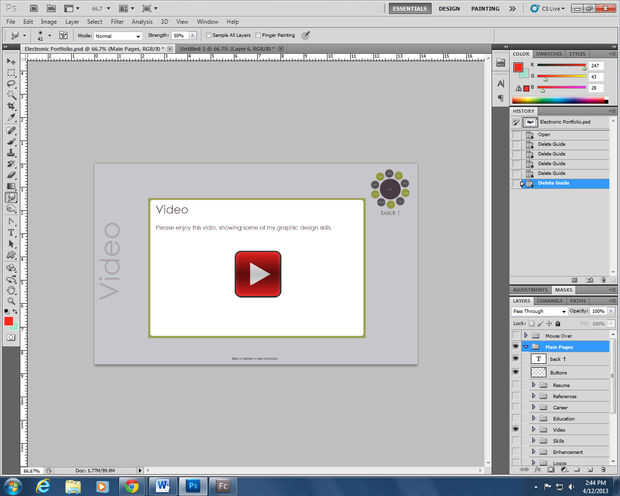Select the Move tool
620x496 pixels.
[x=11, y=62]
